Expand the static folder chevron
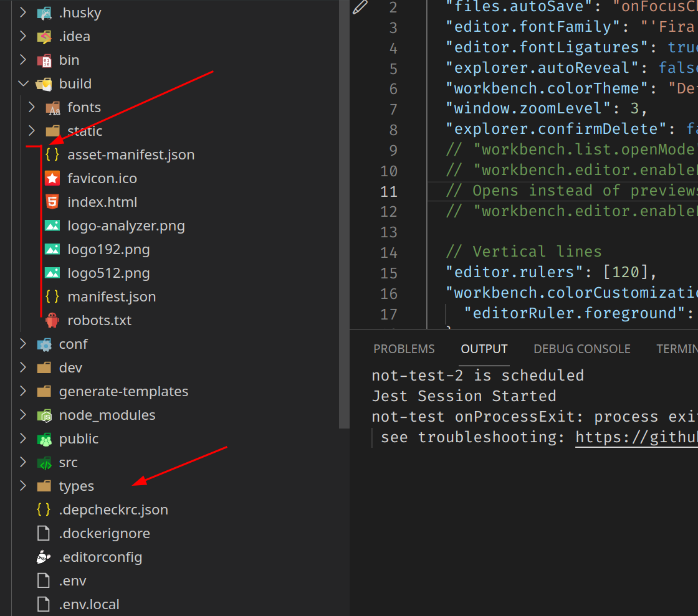This screenshot has width=698, height=616. (x=32, y=130)
